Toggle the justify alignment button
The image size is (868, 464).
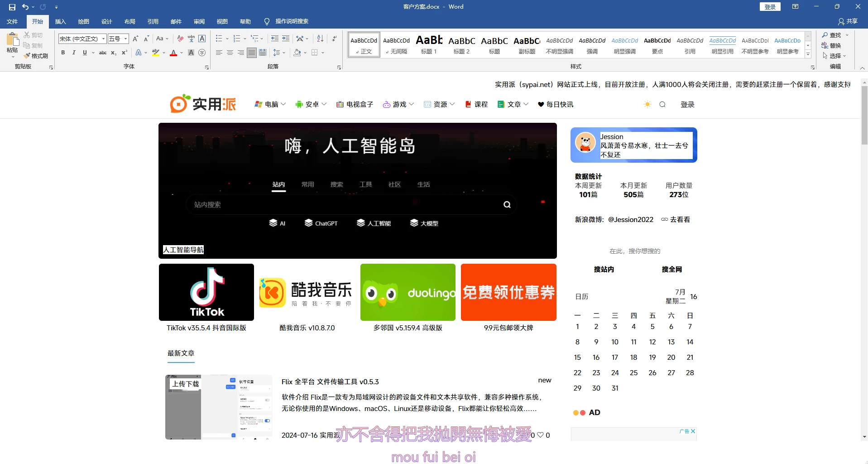pyautogui.click(x=252, y=53)
